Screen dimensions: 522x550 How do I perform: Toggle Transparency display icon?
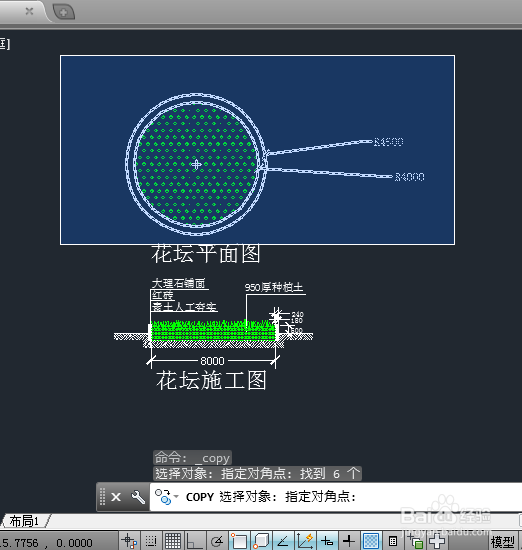pos(370,541)
